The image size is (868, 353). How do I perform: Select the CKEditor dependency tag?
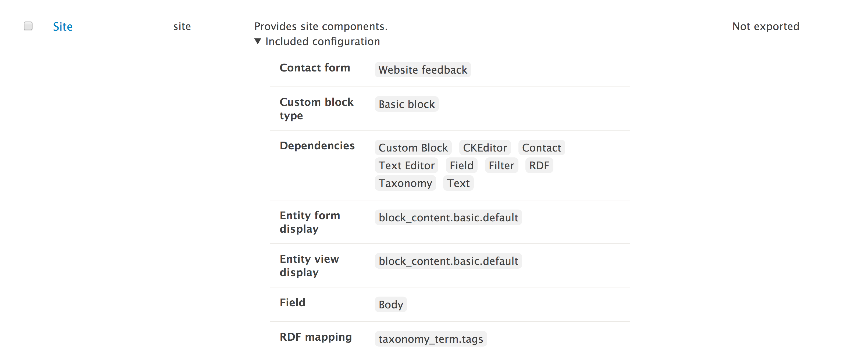(x=485, y=148)
